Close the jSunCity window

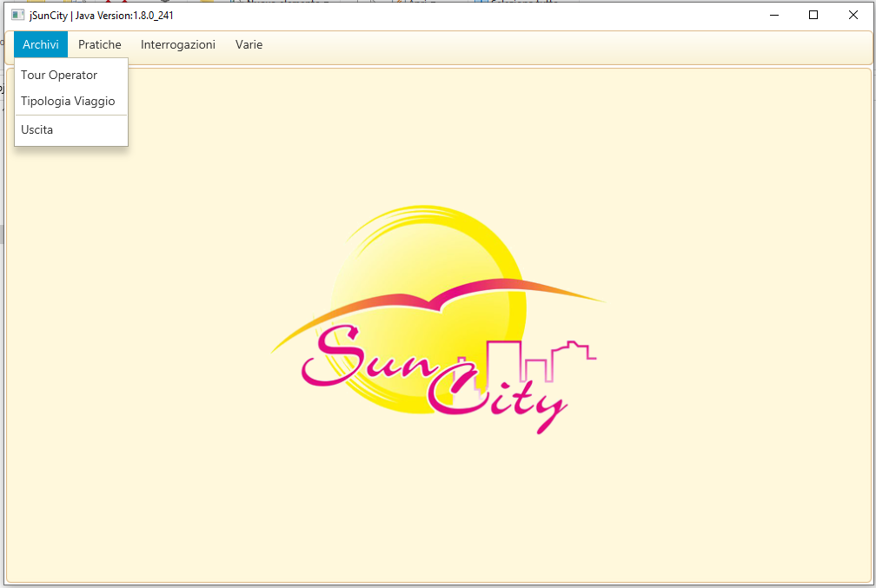coord(853,15)
